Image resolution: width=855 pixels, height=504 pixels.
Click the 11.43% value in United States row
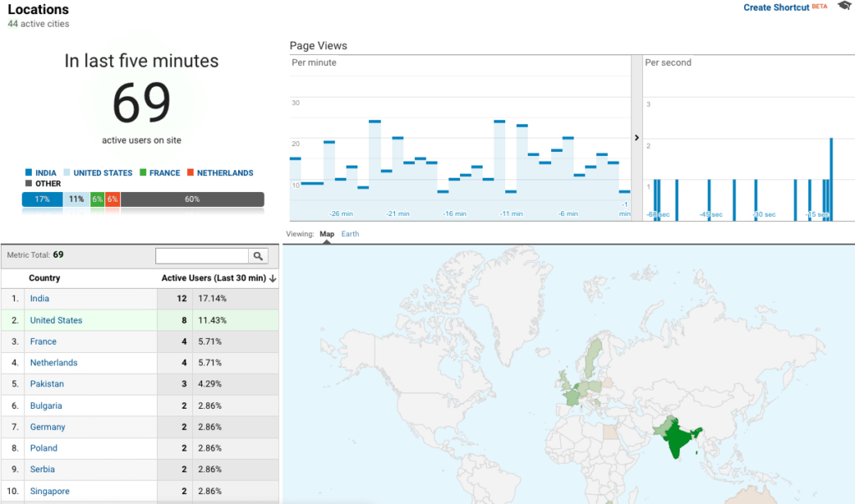click(x=212, y=320)
